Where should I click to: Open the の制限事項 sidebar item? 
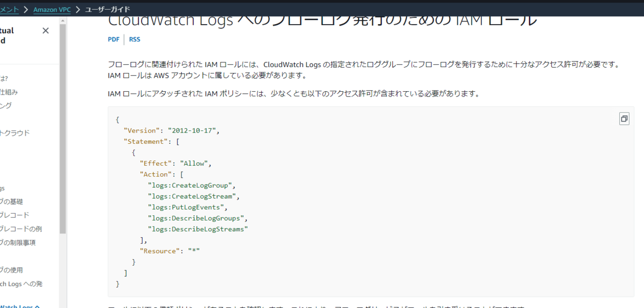[18, 243]
